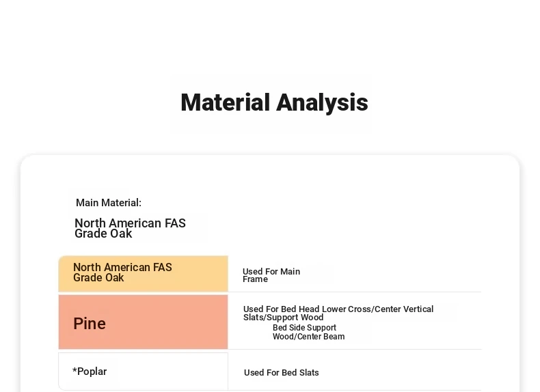Click the word Pine
540x392 pixels.
coord(90,324)
